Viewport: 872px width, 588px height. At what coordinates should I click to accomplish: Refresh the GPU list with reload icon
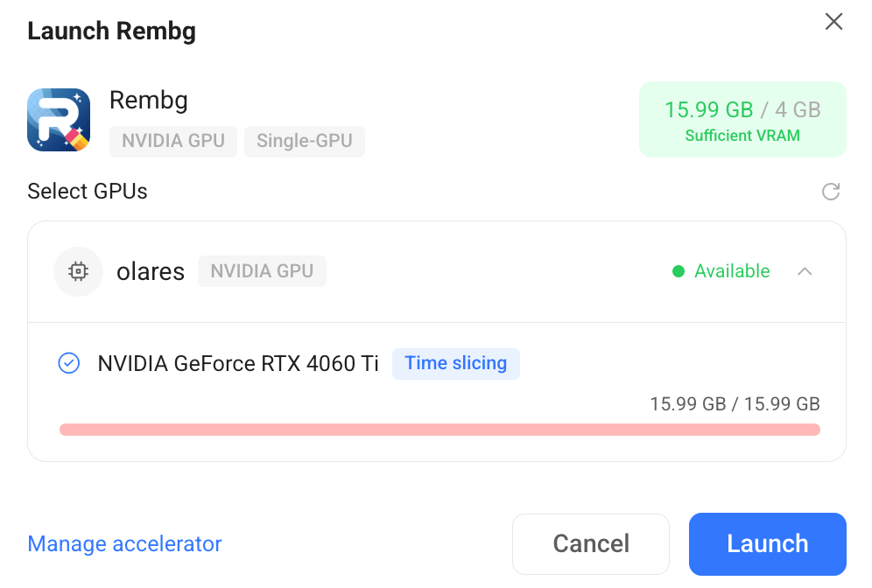point(831,192)
